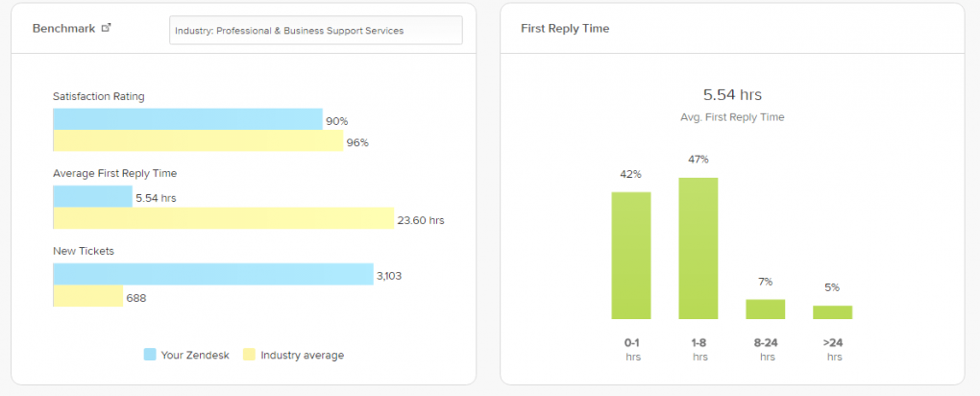The image size is (980, 396).
Task: Click the 0-1 hrs green bar
Action: (631, 255)
